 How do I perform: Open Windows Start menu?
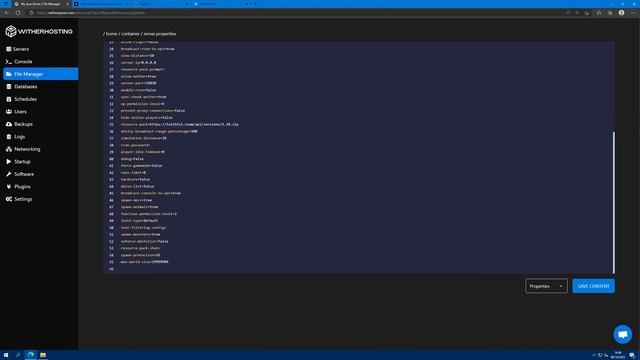point(6,355)
